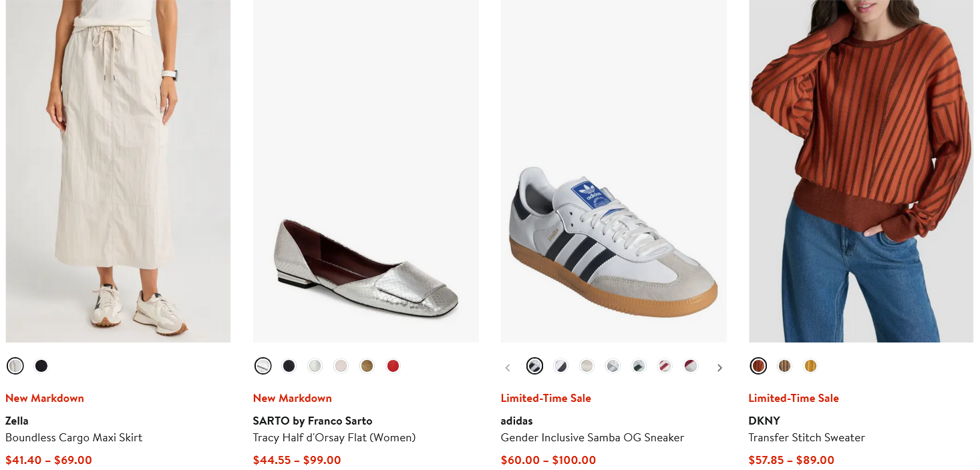This screenshot has height=470, width=980.
Task: Select the gold swatch for the DKNY sweater
Action: point(810,366)
